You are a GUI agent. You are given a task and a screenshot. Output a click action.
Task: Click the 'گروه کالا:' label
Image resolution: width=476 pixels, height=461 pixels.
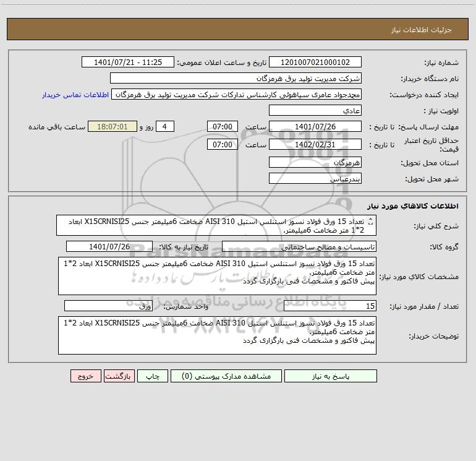tap(444, 247)
